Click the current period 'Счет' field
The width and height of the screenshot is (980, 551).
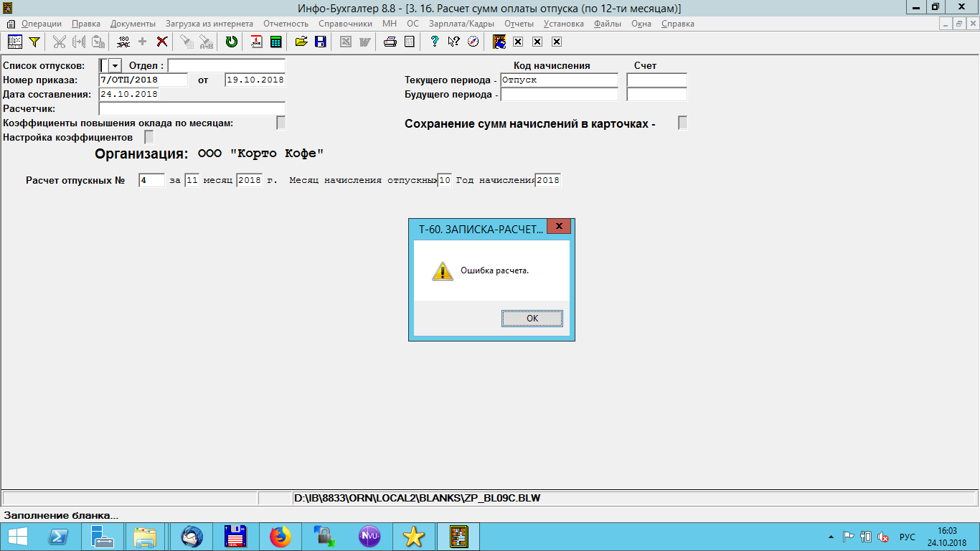656,80
